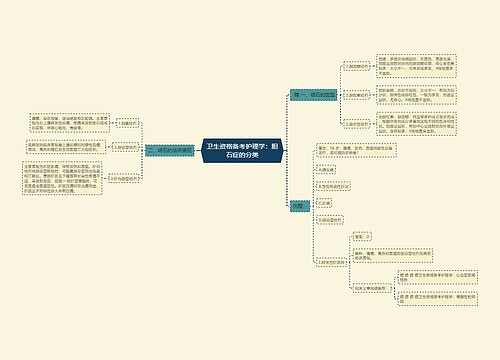Select the teal 二、结石的临床表现 branch node
500x360 pixels.
click(170, 151)
